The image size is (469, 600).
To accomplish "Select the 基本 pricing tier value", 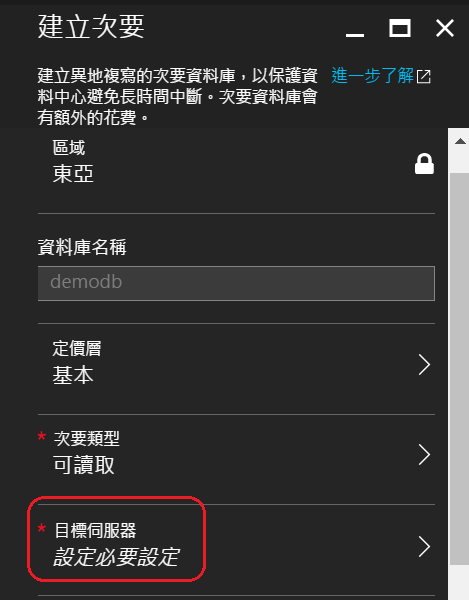I will coord(73,375).
